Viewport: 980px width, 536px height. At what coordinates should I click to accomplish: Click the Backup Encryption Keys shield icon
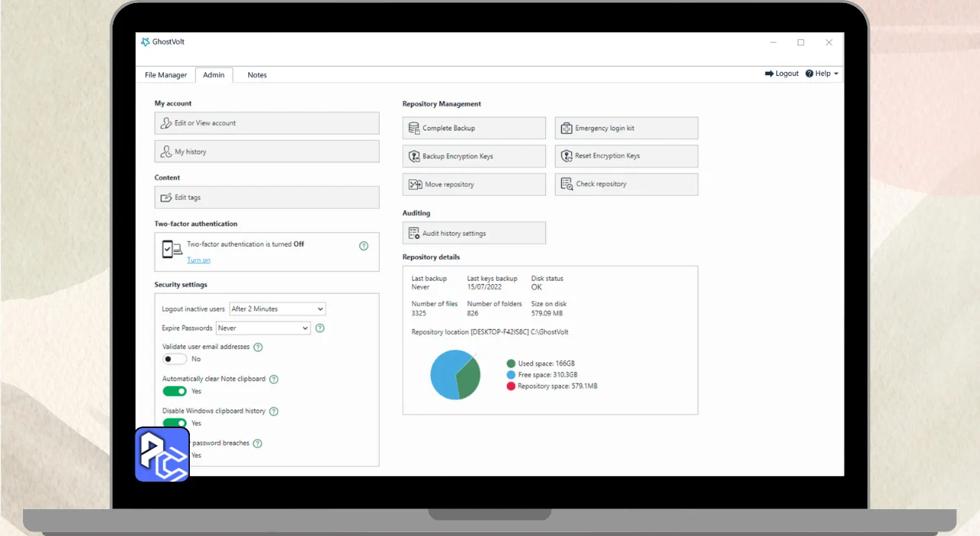click(413, 156)
